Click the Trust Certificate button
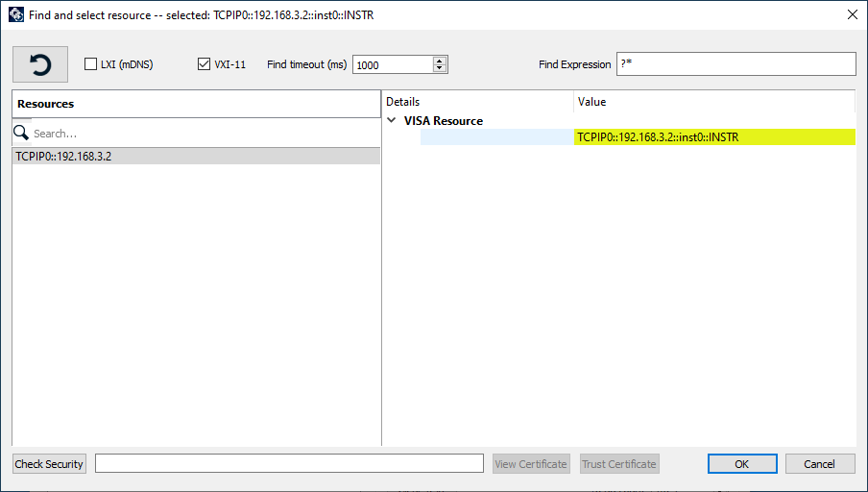The width and height of the screenshot is (868, 492). [619, 464]
